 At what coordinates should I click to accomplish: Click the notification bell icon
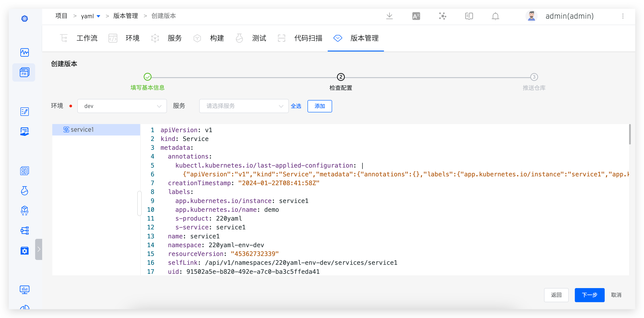point(495,16)
